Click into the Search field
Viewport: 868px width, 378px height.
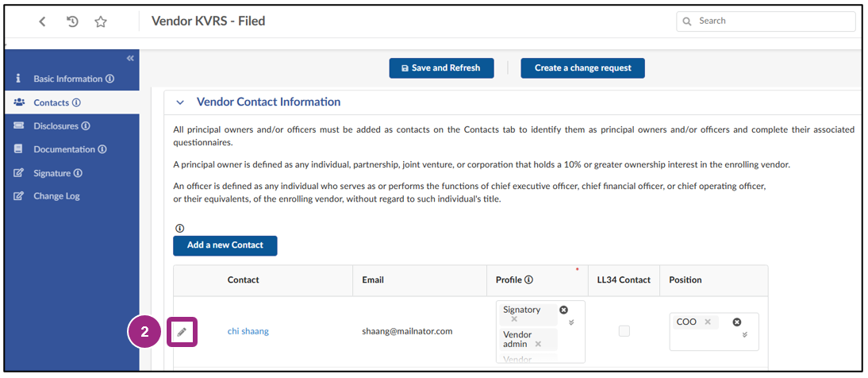click(766, 21)
